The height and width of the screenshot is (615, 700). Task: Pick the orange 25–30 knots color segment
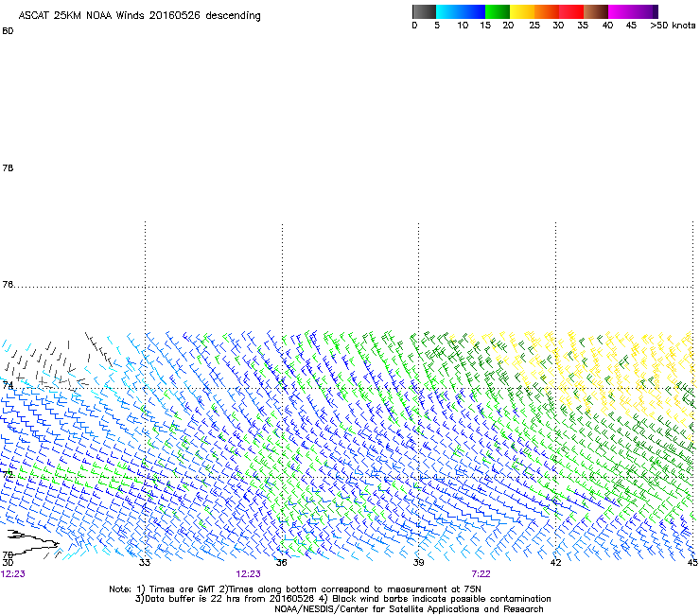click(547, 11)
